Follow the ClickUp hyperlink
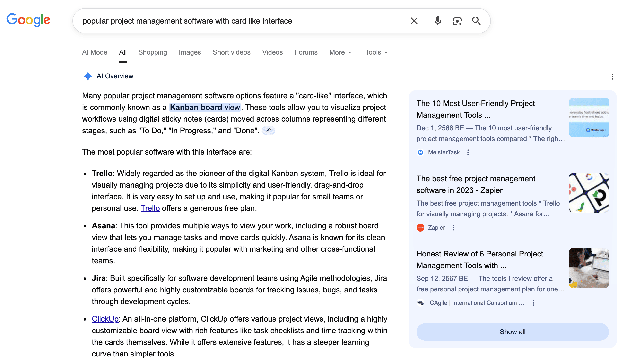The width and height of the screenshot is (644, 364). coord(105,319)
